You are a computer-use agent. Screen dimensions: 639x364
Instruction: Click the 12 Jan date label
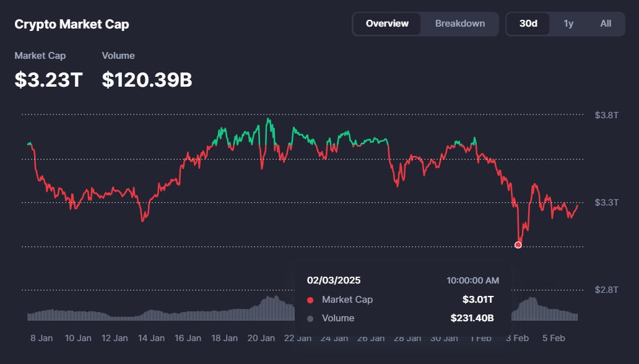coord(115,339)
